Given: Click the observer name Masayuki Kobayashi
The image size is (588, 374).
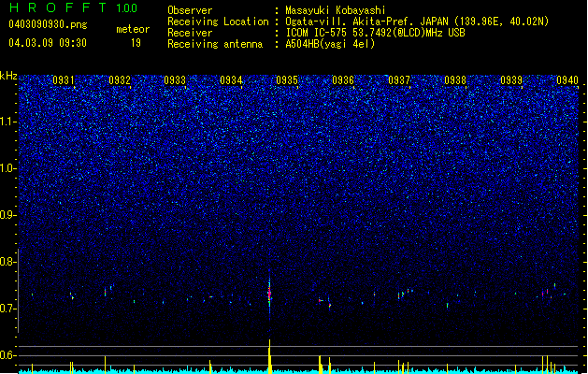Looking at the screenshot, I should coord(335,10).
